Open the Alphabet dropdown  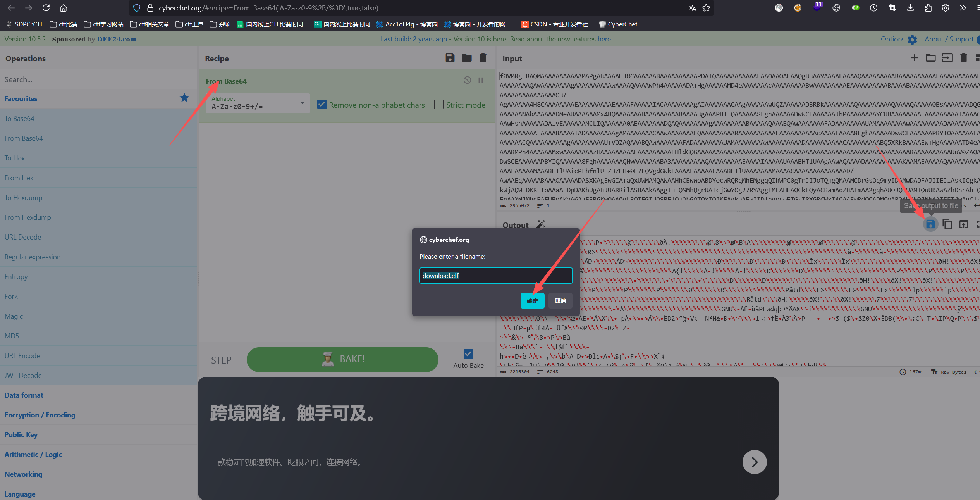[302, 103]
